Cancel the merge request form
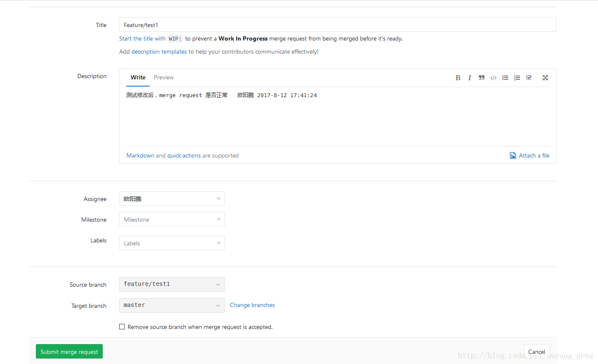Viewport: 598px width, 364px height. pyautogui.click(x=537, y=351)
